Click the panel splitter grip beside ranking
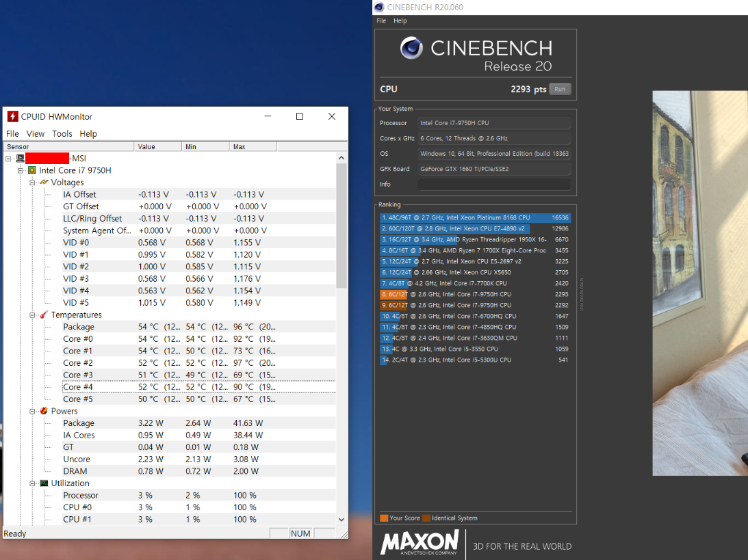 coord(582,295)
